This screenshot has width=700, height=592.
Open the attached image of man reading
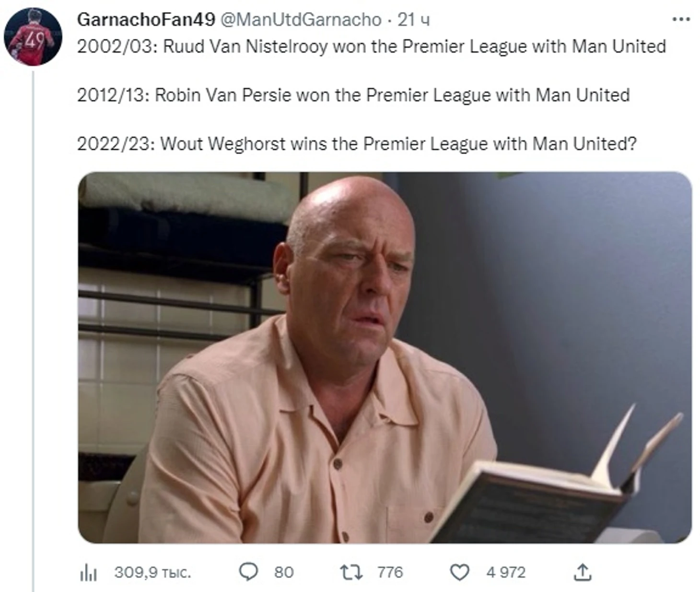385,357
